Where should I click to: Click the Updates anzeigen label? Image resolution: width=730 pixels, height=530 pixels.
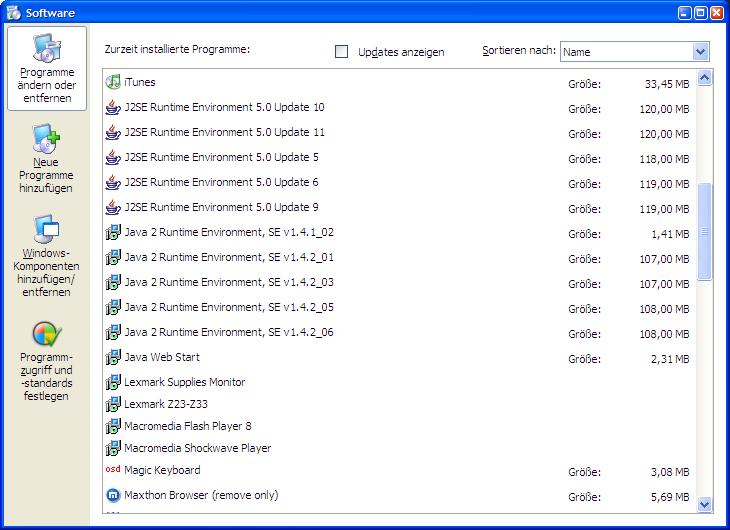(401, 52)
